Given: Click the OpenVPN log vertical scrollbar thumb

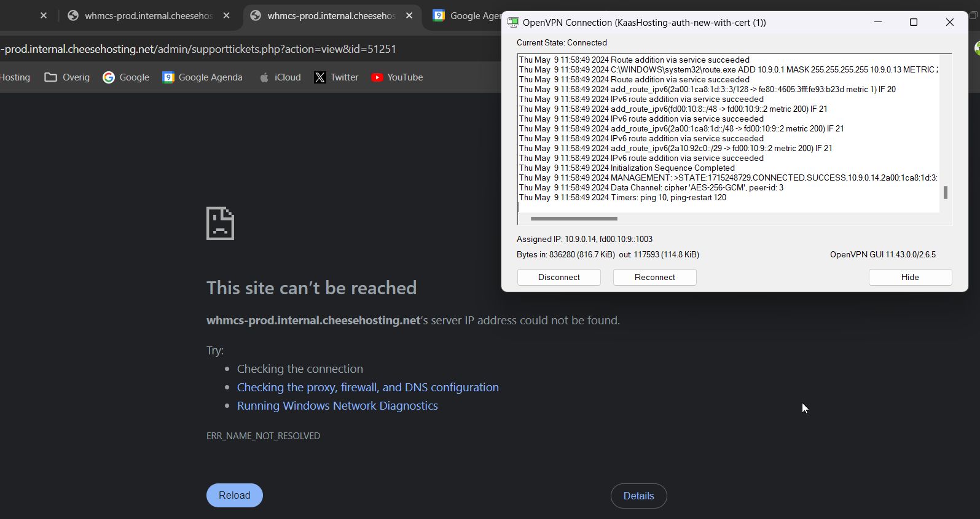Looking at the screenshot, I should (945, 192).
